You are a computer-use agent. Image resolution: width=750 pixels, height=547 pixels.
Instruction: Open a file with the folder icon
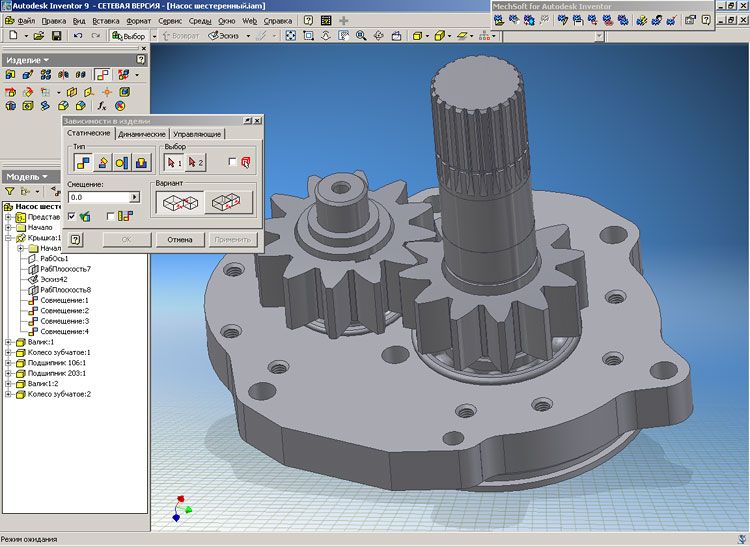click(x=39, y=35)
